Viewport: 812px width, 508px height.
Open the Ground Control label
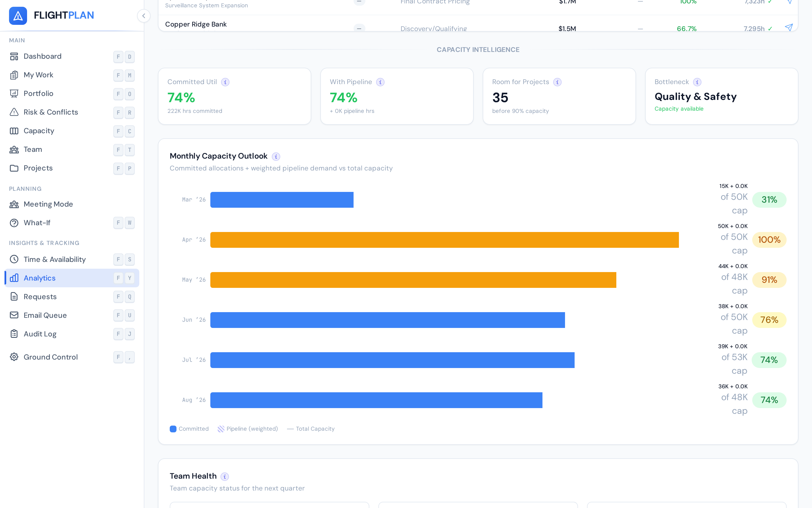(51, 357)
